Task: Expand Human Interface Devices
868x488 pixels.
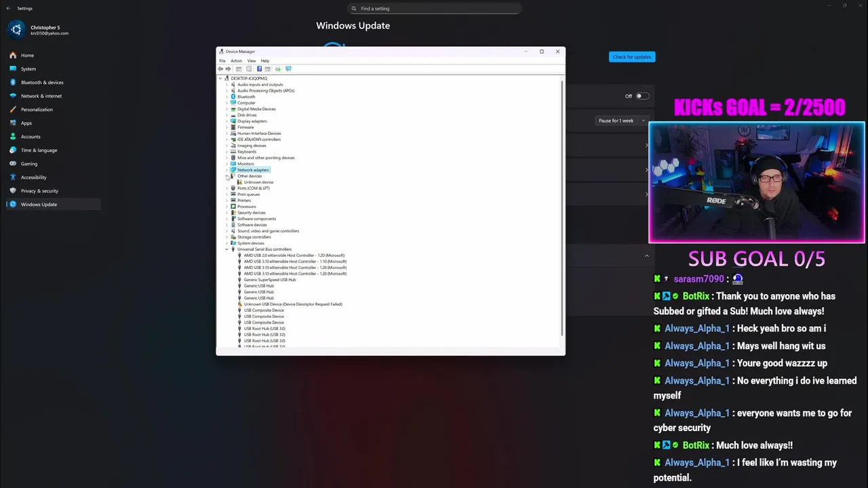Action: coord(226,134)
